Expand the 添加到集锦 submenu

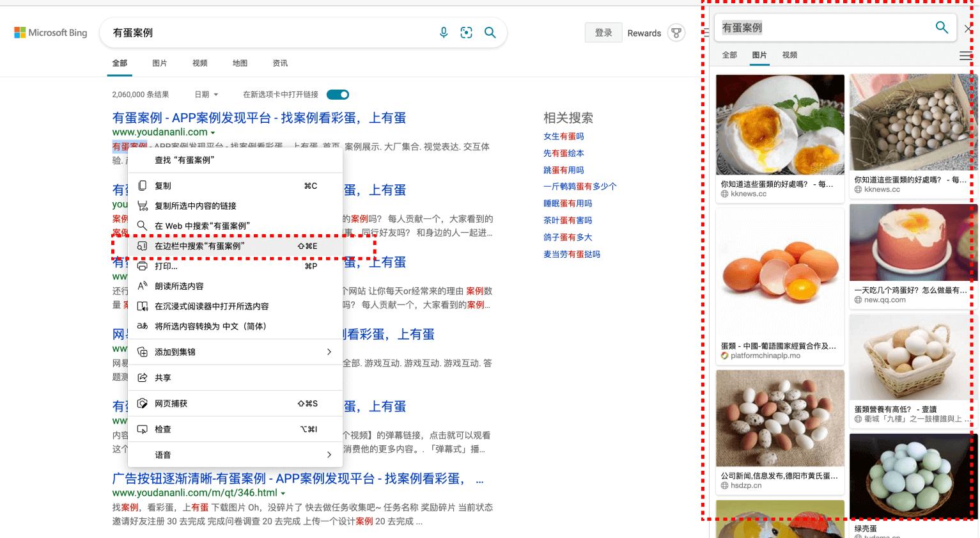tap(329, 352)
